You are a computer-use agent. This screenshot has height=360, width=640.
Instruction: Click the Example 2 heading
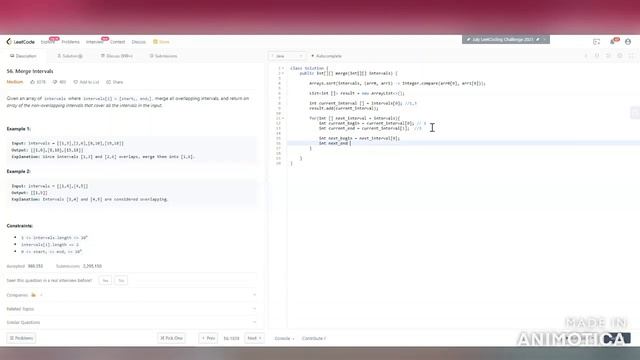pos(19,171)
